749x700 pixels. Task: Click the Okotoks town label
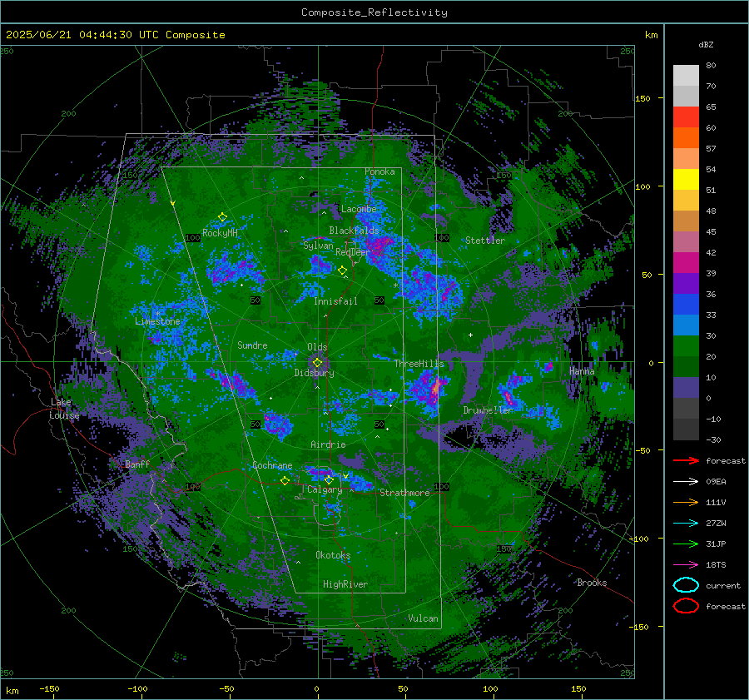[333, 555]
